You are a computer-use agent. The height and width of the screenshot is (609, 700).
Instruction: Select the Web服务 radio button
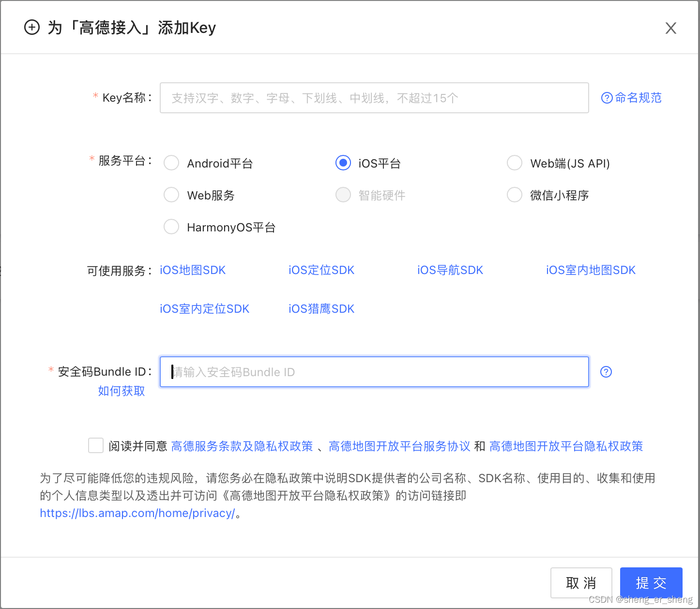pos(171,195)
